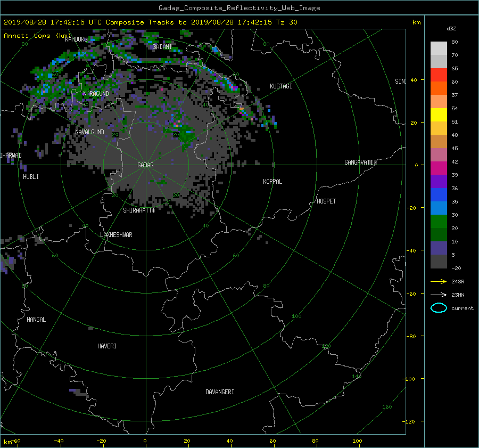Click the HUBLI town label
The height and width of the screenshot is (448, 479).
(x=31, y=177)
